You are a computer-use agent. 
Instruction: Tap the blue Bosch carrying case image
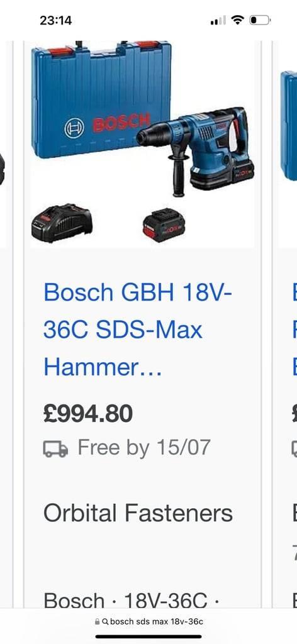click(x=101, y=99)
